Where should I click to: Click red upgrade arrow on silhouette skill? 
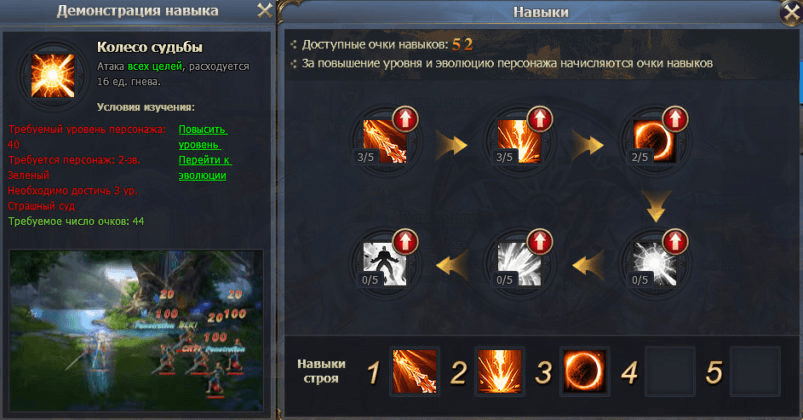[405, 242]
